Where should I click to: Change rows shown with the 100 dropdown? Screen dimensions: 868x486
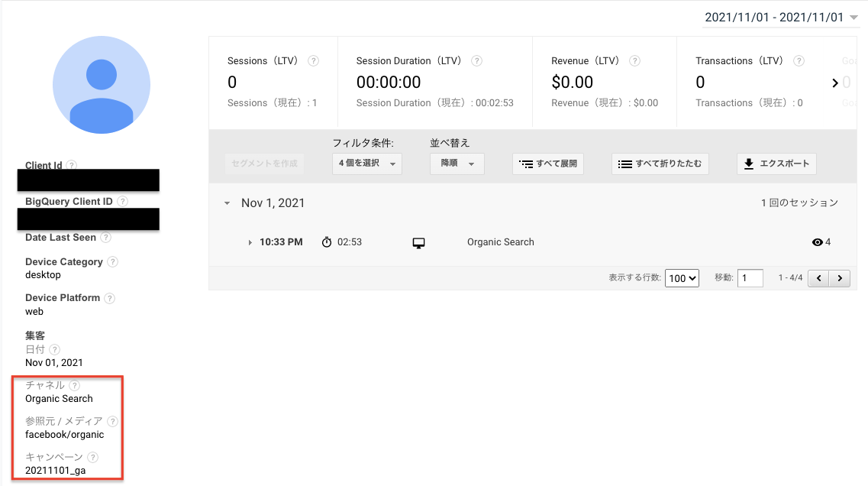pos(682,278)
